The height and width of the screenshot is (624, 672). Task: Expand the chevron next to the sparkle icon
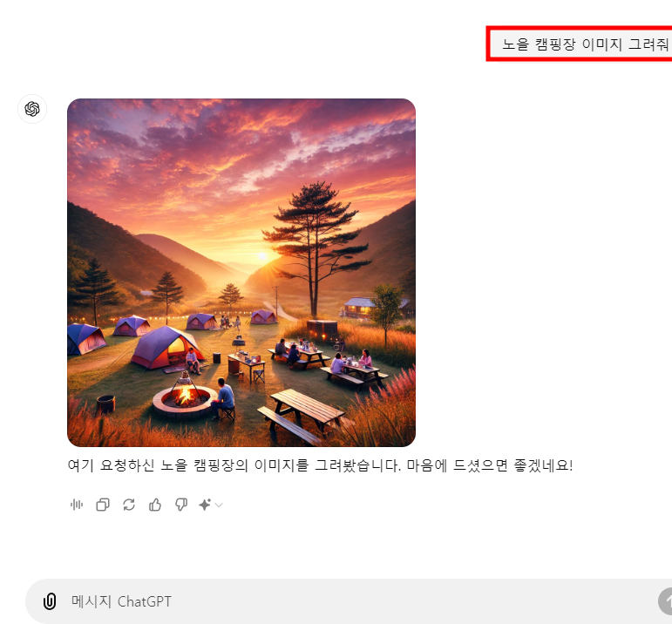click(219, 505)
